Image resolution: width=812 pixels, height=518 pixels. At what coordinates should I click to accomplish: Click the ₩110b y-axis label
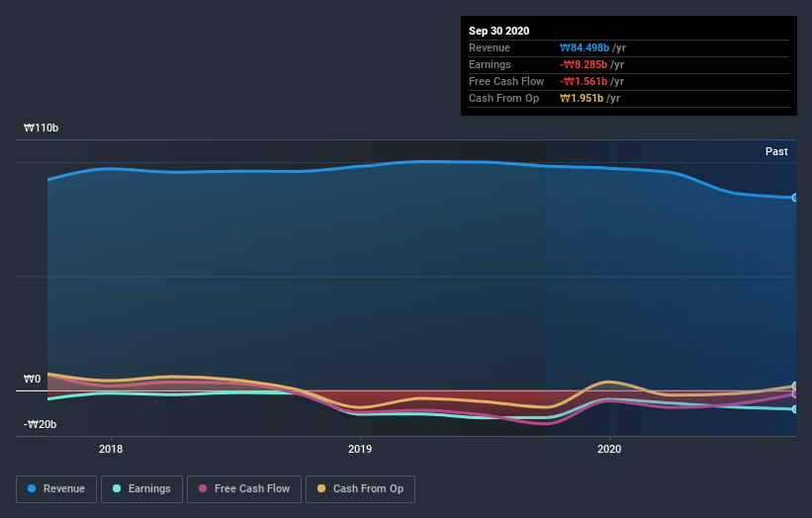41,128
